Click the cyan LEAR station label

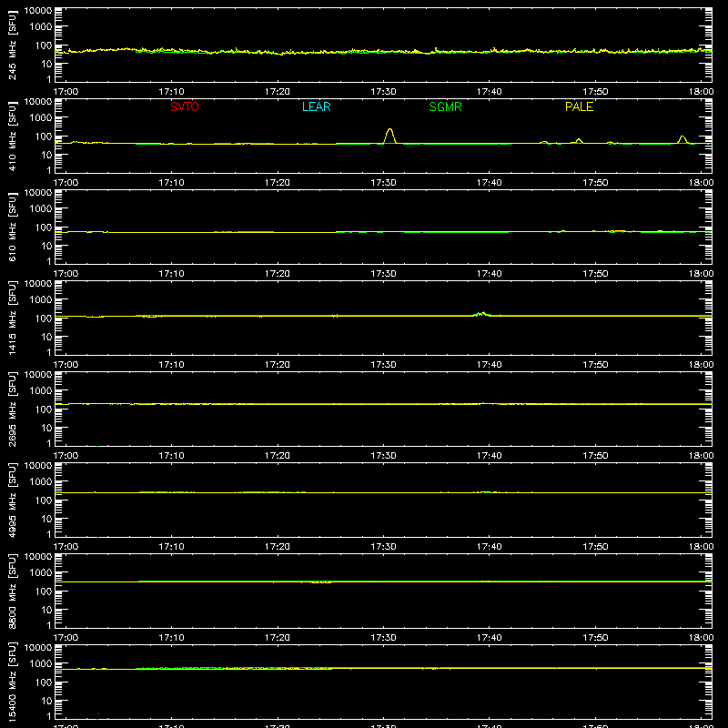316,106
